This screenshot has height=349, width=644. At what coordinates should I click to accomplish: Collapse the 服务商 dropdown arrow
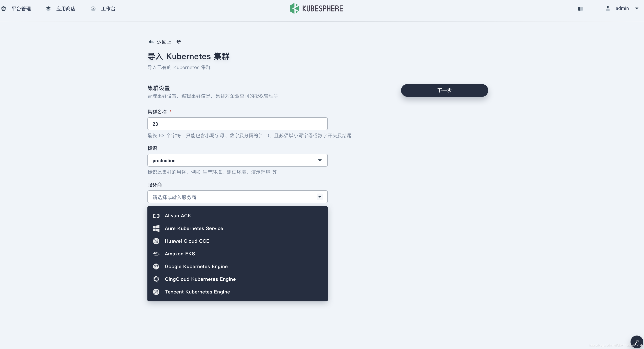(x=319, y=197)
